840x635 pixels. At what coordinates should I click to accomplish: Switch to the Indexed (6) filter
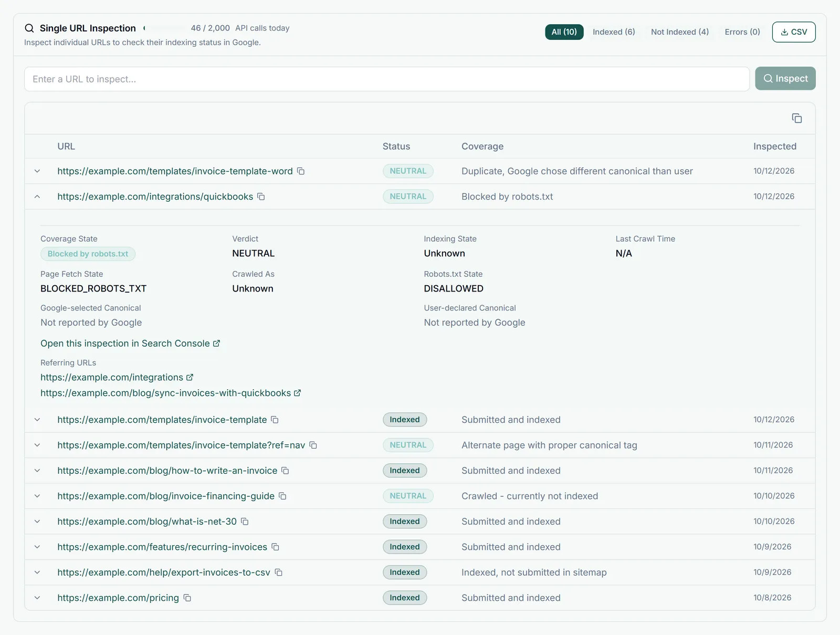(x=614, y=32)
